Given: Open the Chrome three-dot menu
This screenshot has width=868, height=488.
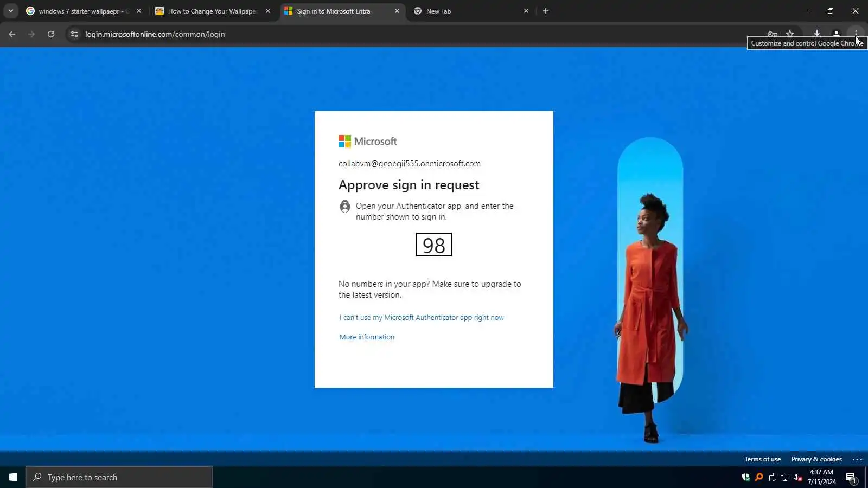Looking at the screenshot, I should pos(856,34).
